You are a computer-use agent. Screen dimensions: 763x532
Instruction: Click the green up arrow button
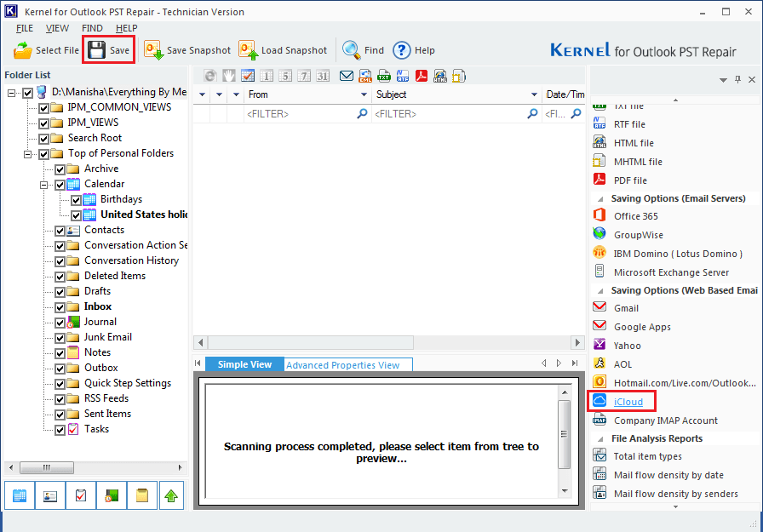[171, 495]
